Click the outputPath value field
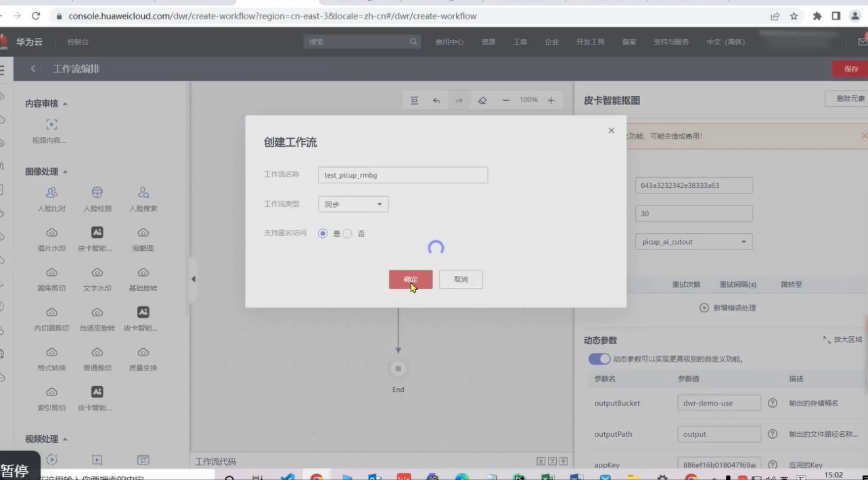 [x=719, y=434]
